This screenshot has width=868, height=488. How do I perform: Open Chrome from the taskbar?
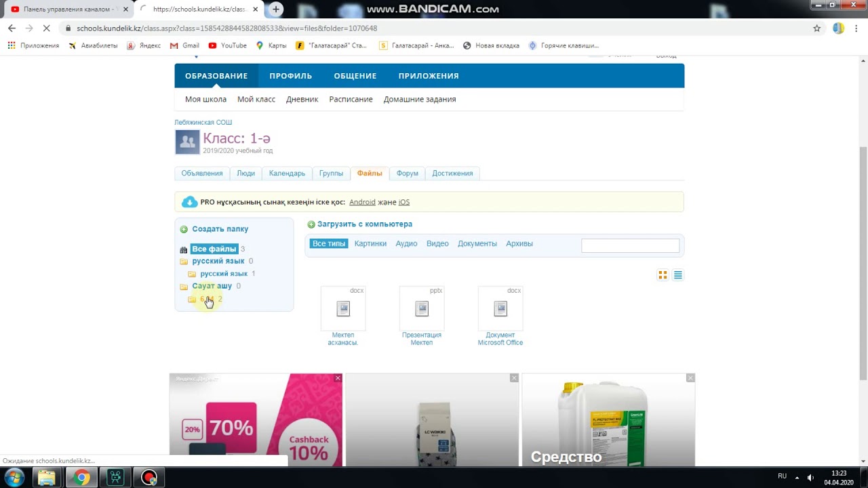click(x=81, y=478)
